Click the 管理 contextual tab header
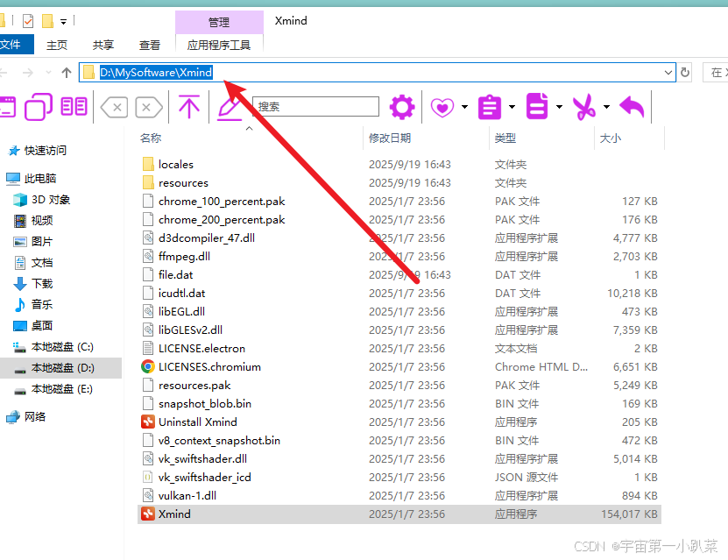Image resolution: width=728 pixels, height=560 pixels. 219,22
